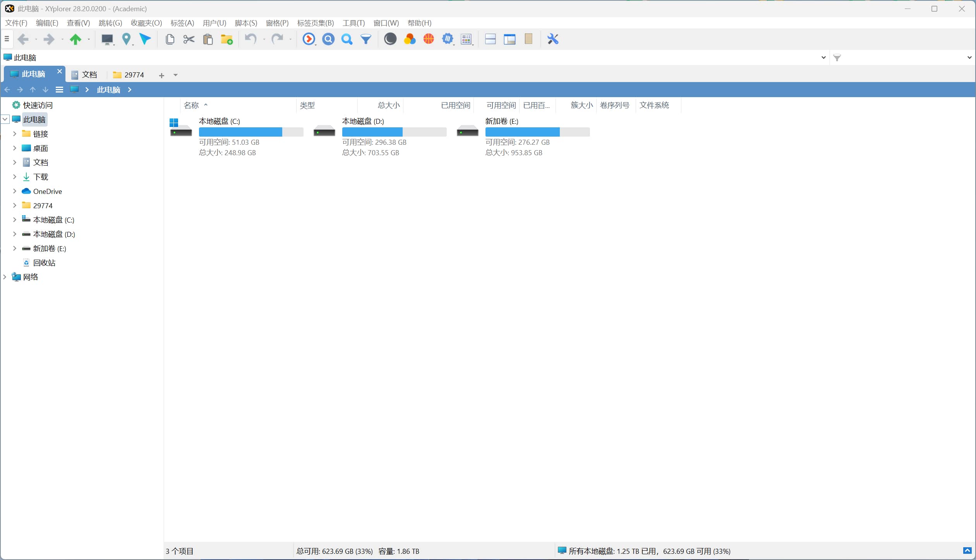Viewport: 976px width, 560px height.
Task: Collapse the 此电脑 tree node
Action: click(5, 120)
